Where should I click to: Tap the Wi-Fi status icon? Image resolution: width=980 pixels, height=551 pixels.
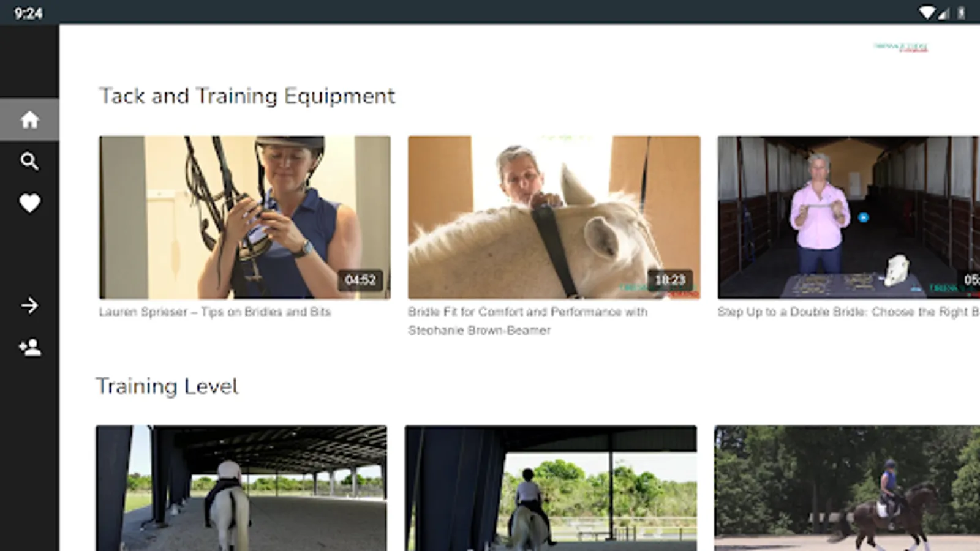(927, 12)
